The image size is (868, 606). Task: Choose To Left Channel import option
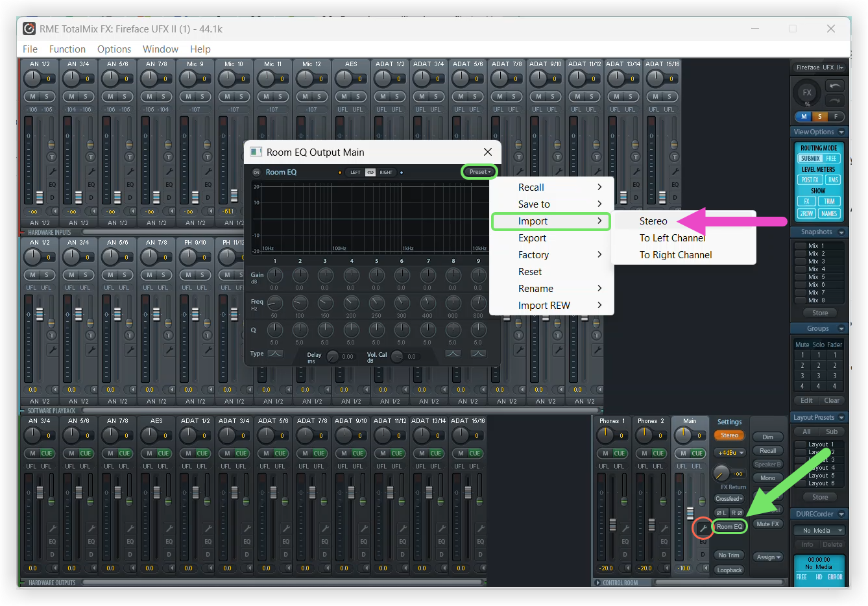pyautogui.click(x=684, y=238)
